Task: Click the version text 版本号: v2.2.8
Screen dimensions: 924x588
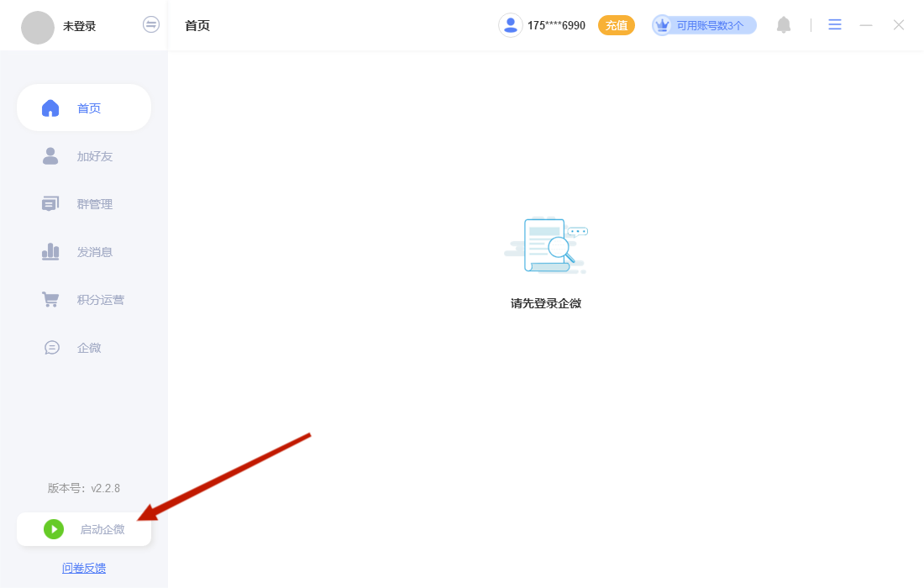Action: pos(84,488)
